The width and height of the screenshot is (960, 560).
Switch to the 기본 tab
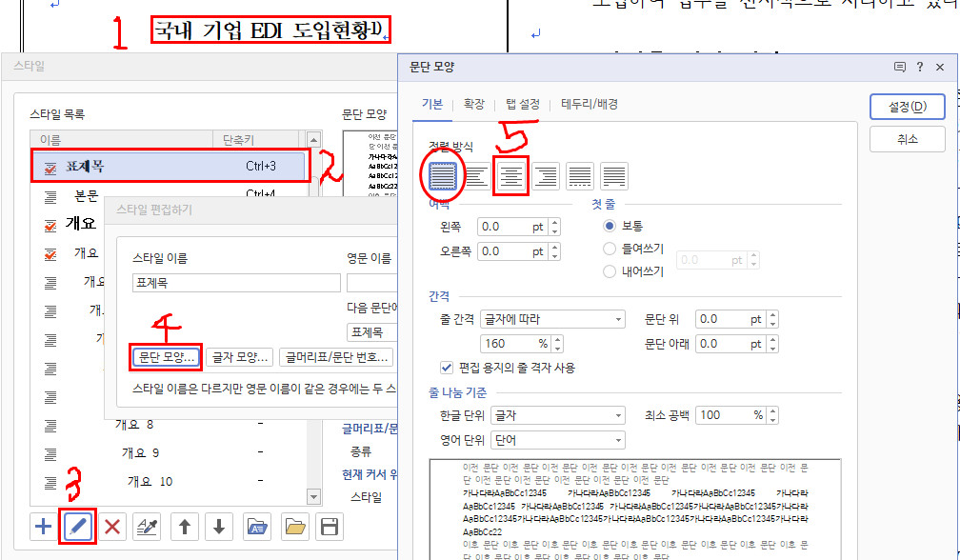click(x=432, y=104)
